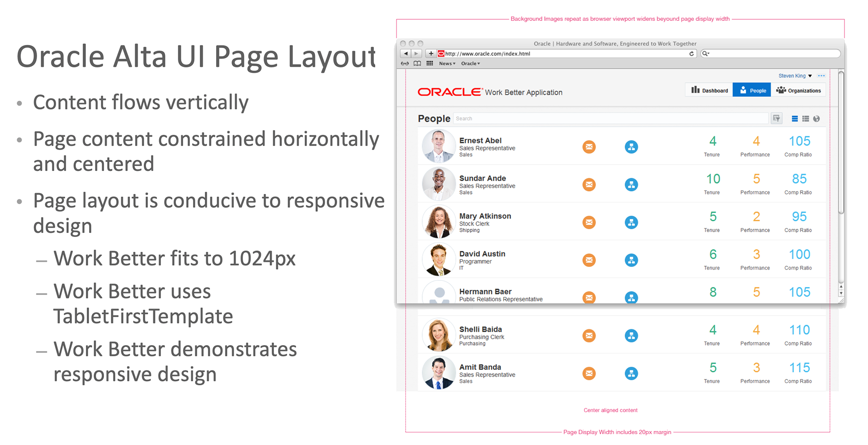View Amit Banda's org chart
Image resolution: width=868 pixels, height=445 pixels.
click(631, 374)
